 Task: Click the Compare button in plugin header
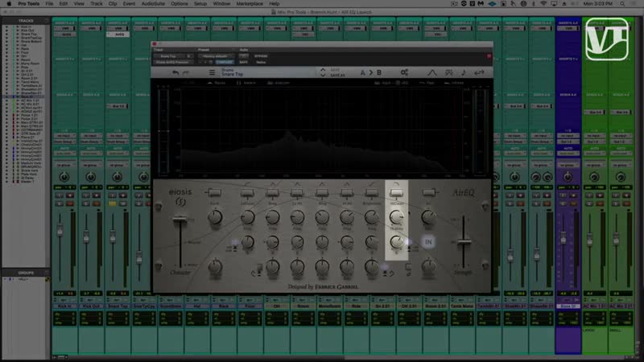click(x=225, y=63)
